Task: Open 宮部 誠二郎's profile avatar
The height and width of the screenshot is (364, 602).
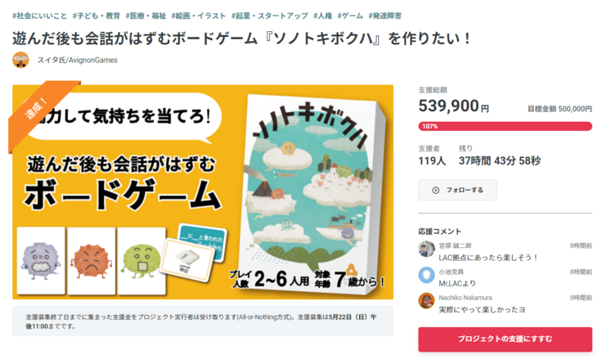Action: tap(426, 249)
